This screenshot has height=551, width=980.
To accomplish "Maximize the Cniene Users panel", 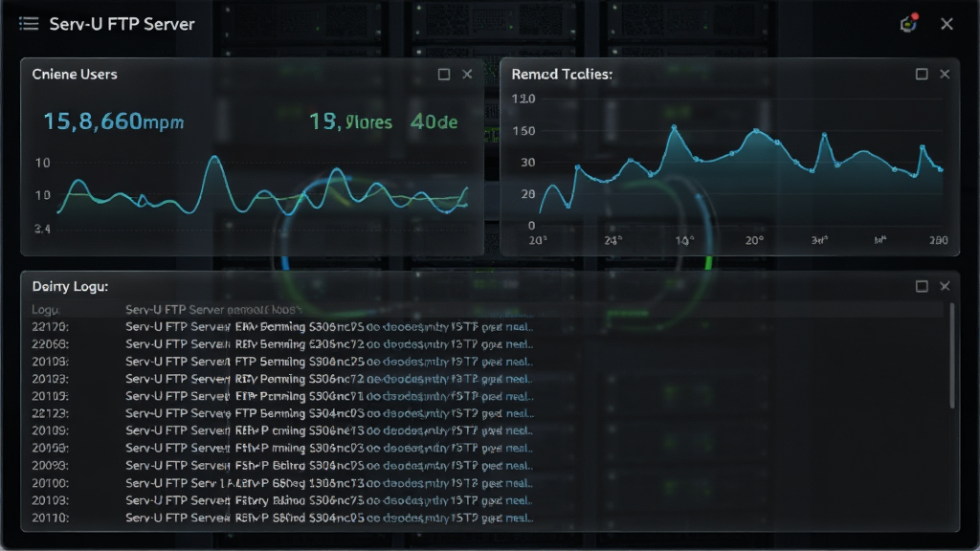I will pyautogui.click(x=444, y=75).
